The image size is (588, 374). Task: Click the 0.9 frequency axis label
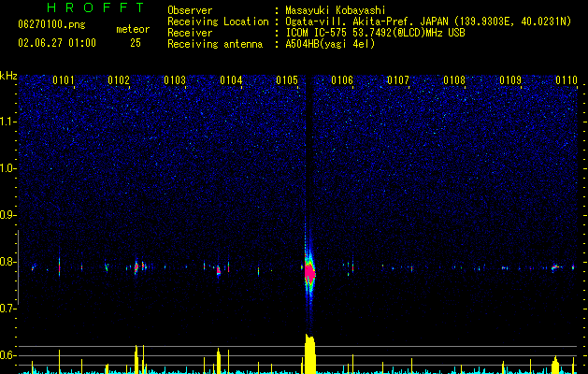point(7,215)
